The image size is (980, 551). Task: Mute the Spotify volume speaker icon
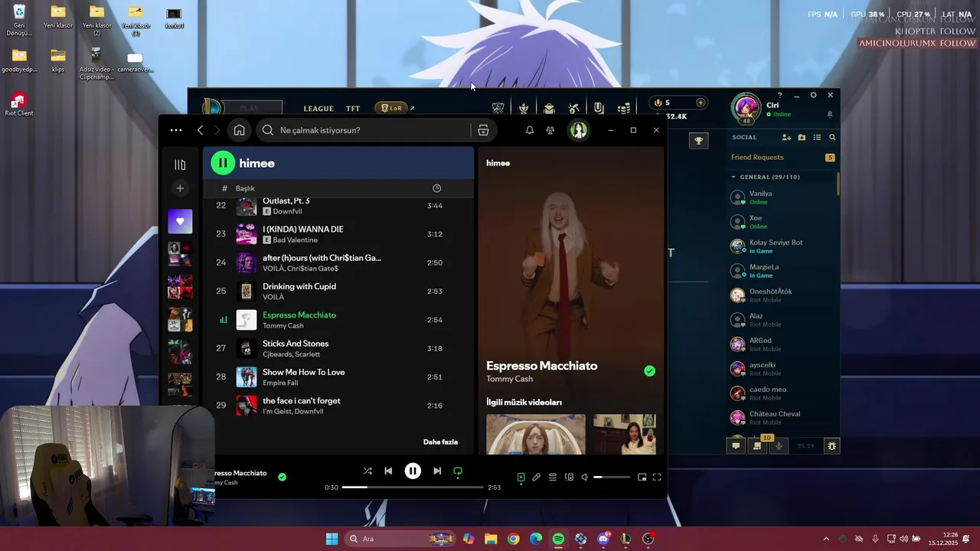584,478
